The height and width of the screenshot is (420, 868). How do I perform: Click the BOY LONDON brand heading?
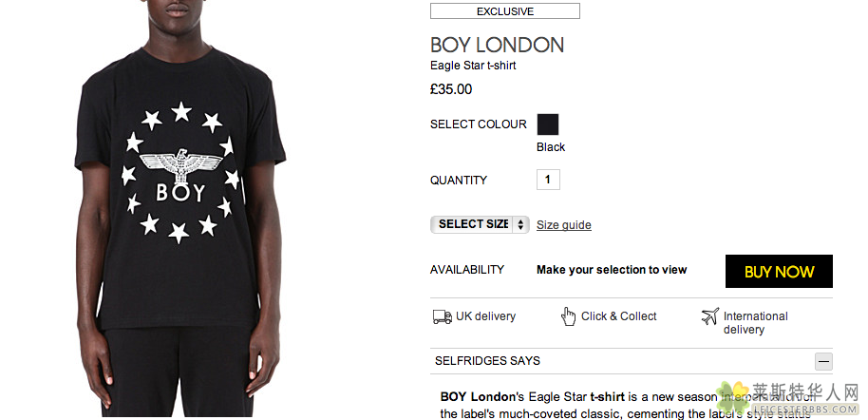[497, 45]
